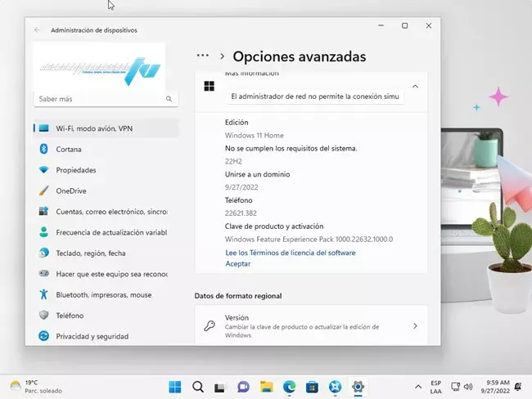Open the weather widget showing 19°C

36,387
